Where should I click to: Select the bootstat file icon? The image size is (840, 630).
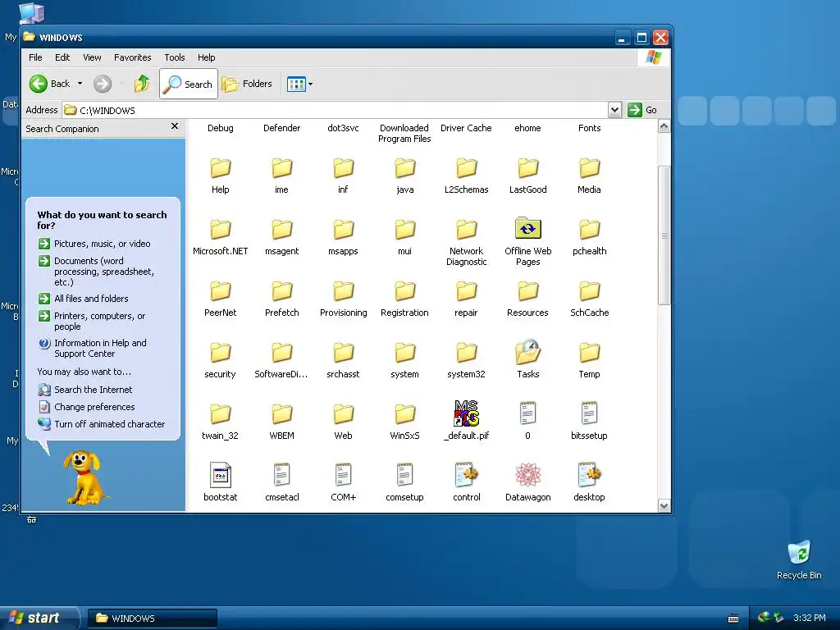click(220, 475)
